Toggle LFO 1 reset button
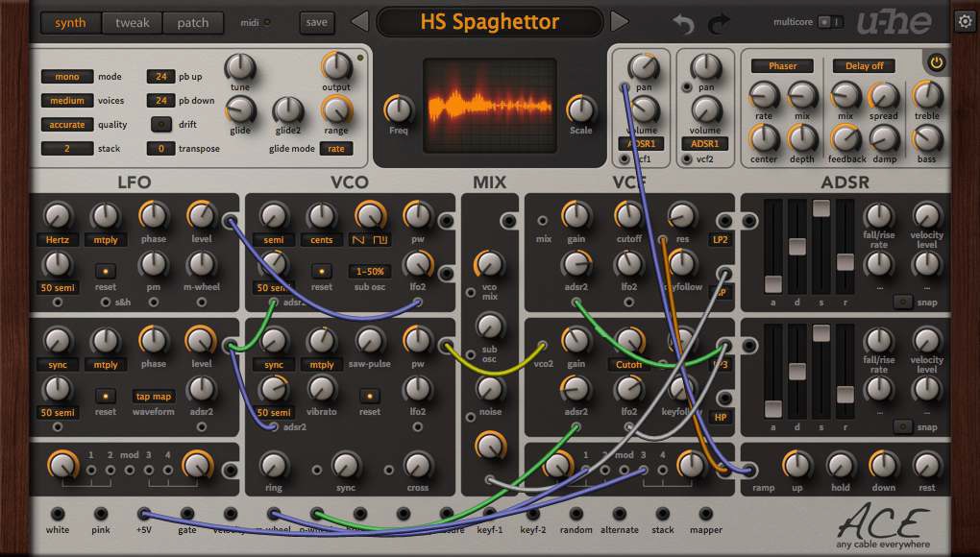 (106, 272)
